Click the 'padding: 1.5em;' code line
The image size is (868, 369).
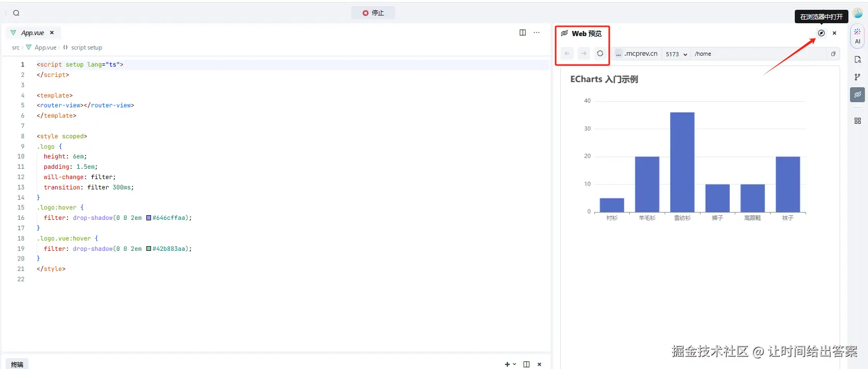(x=71, y=167)
